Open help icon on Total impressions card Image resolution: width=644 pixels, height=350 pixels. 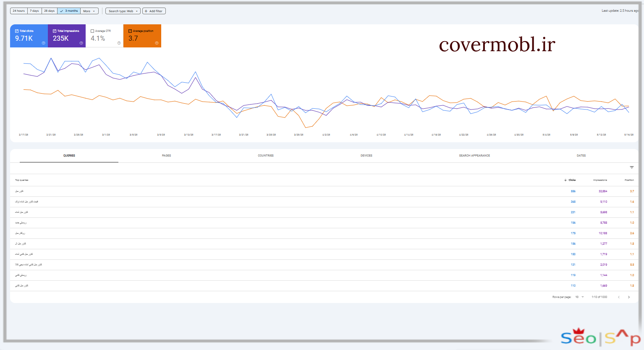tap(81, 43)
